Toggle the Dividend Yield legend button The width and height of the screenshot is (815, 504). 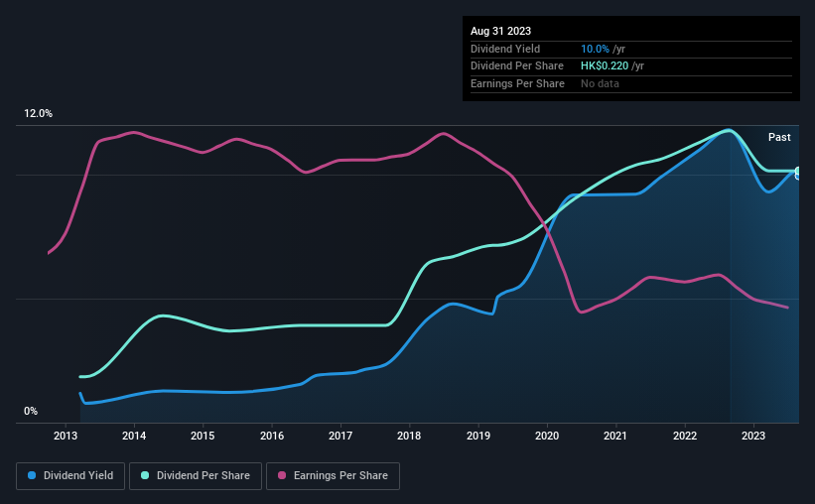point(70,475)
